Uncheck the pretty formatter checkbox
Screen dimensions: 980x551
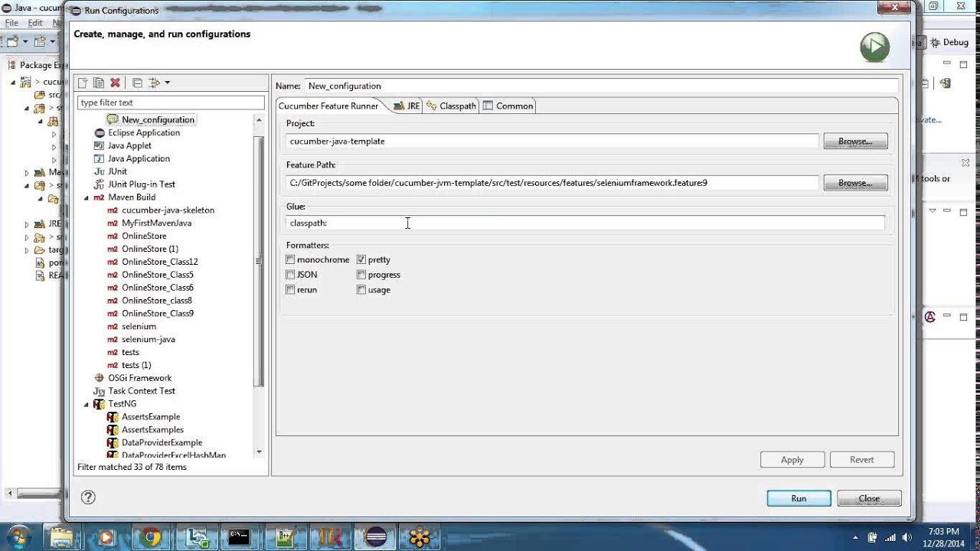361,260
